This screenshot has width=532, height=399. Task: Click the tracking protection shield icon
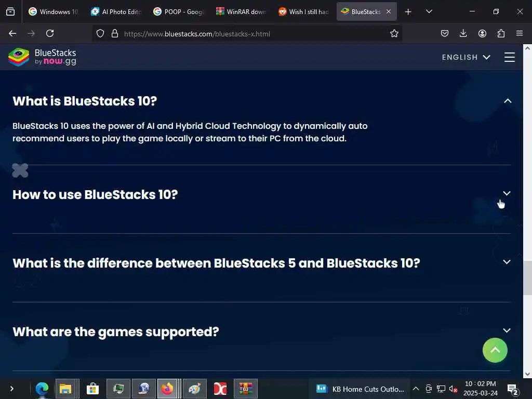pos(100,33)
